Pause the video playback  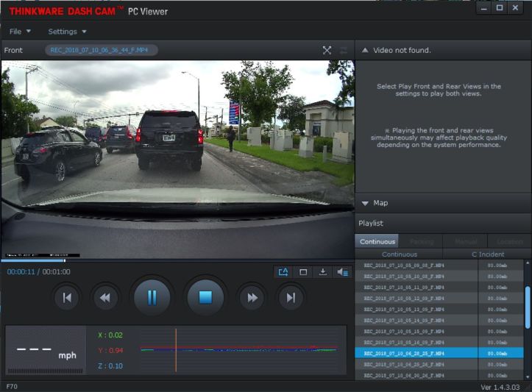pyautogui.click(x=152, y=297)
